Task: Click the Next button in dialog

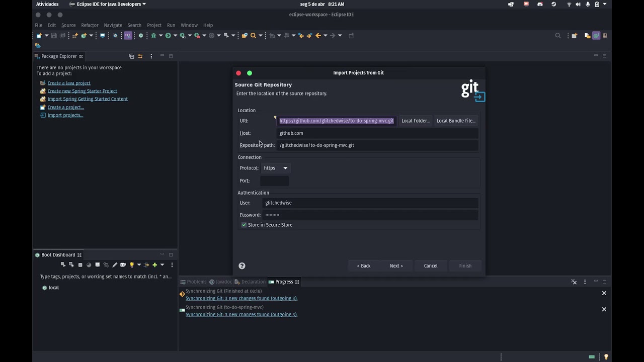Action: tap(396, 265)
